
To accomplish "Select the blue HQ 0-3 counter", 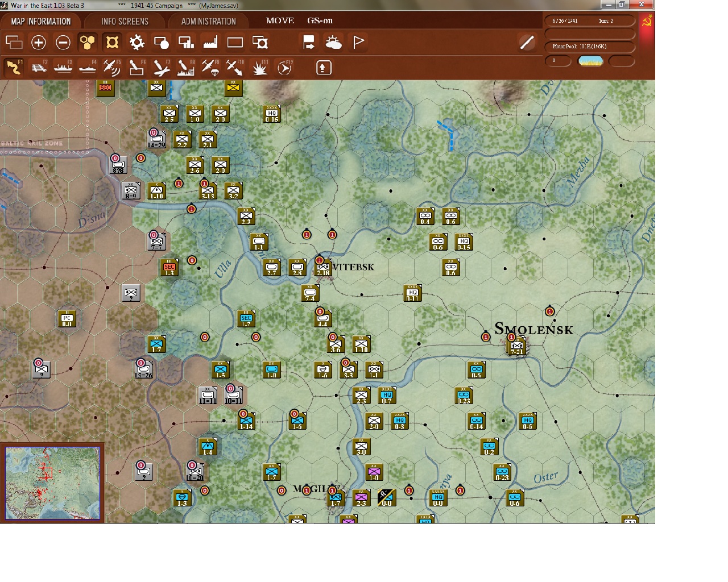I will [400, 421].
